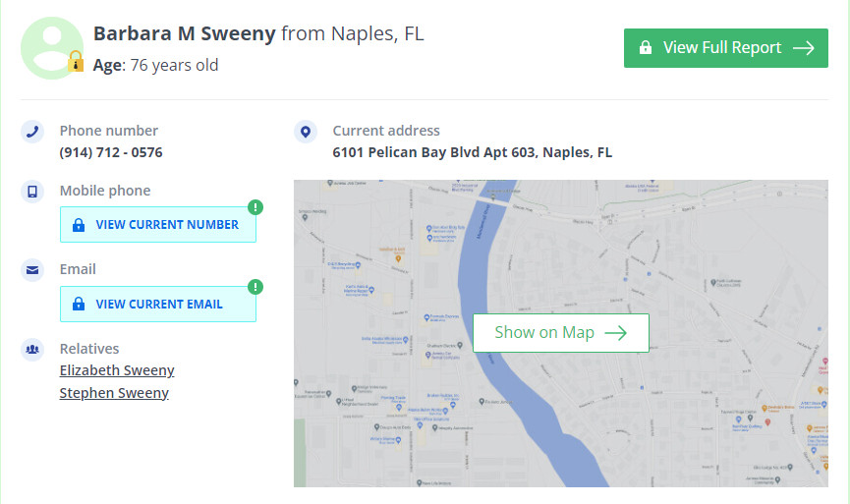Click the mobile phone device icon

click(32, 192)
